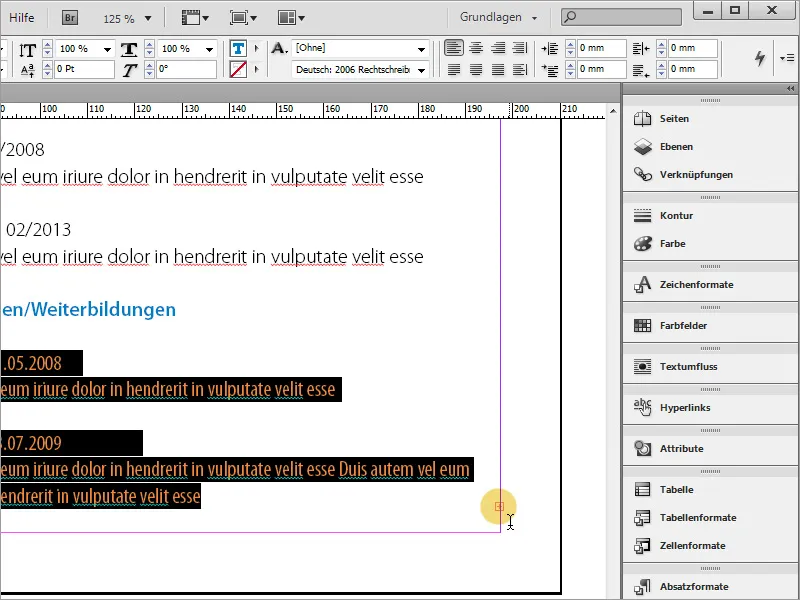Select right align paragraph button

(498, 48)
